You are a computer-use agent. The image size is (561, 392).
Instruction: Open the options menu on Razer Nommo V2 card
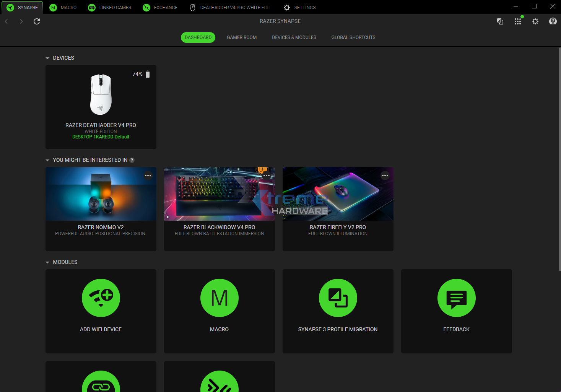148,176
